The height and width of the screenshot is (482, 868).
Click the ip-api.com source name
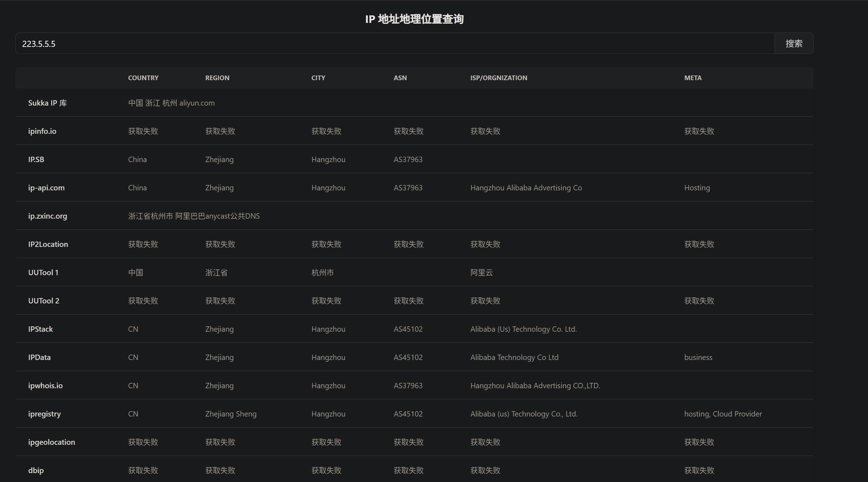[46, 188]
